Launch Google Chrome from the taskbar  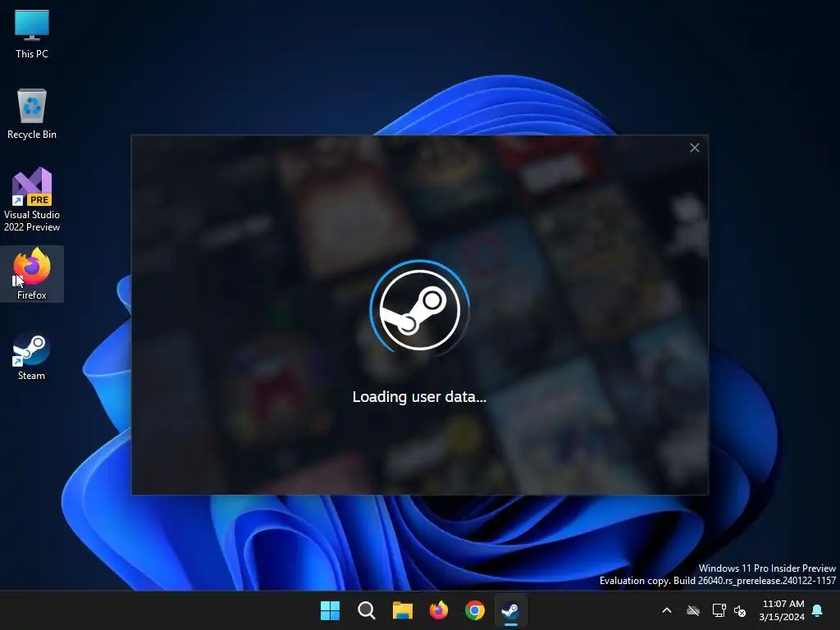[475, 610]
